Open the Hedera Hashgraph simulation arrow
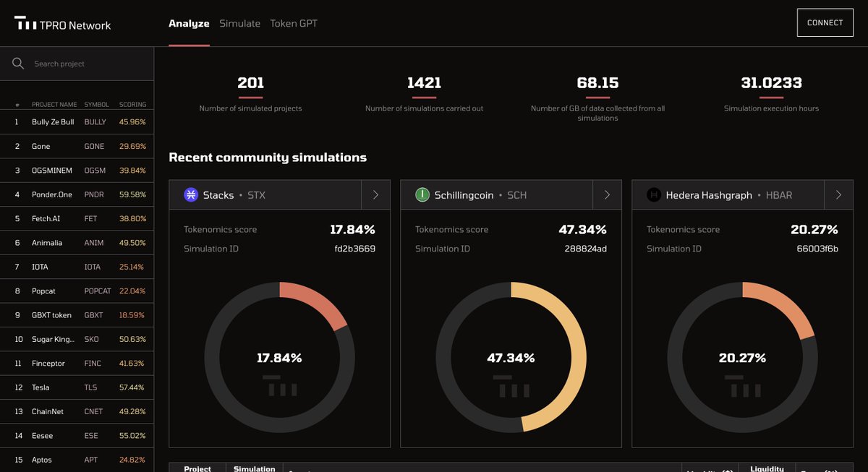Screen dimensions: 868x472 click(x=838, y=195)
